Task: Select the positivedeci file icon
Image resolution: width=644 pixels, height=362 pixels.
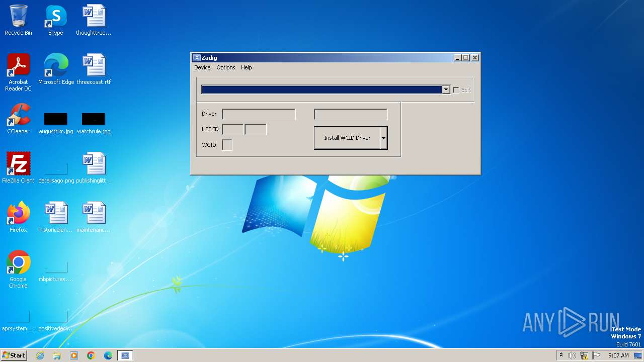Action: click(x=56, y=321)
